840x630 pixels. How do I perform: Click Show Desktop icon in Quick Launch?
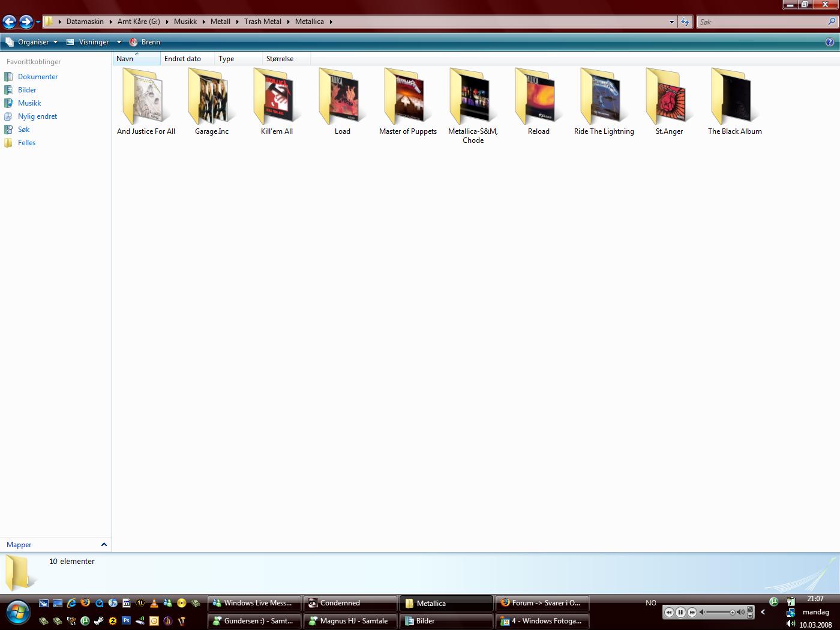click(58, 603)
